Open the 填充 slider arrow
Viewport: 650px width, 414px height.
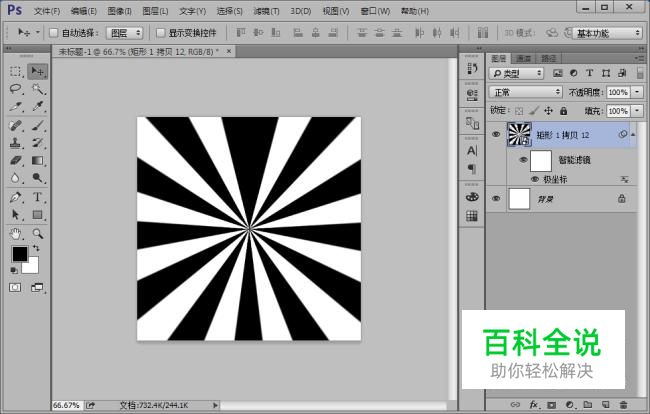pos(637,111)
